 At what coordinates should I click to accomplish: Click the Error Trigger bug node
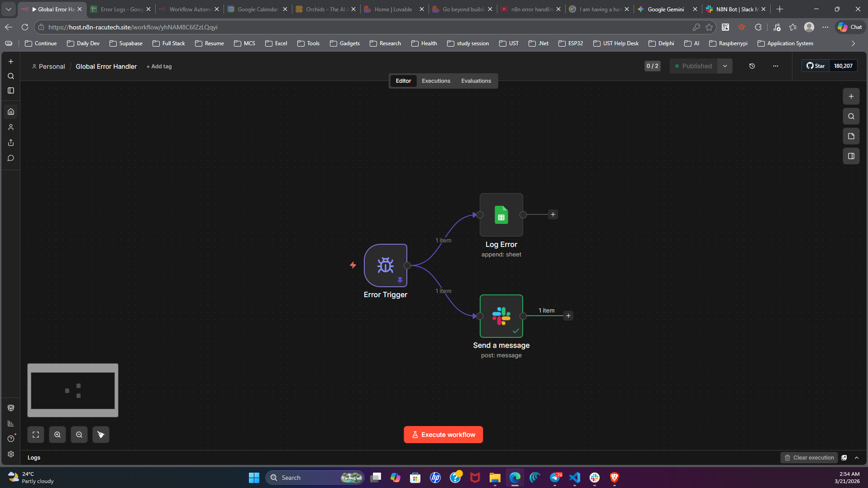385,265
